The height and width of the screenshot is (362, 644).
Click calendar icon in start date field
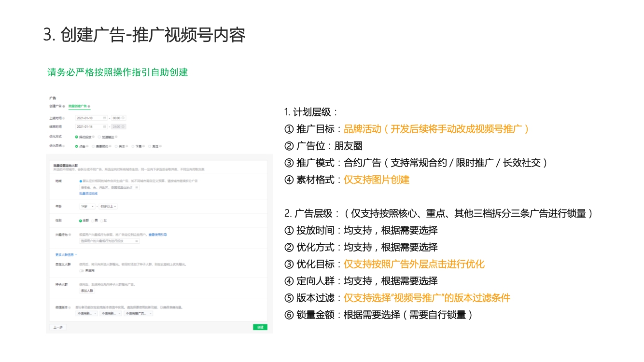point(104,118)
